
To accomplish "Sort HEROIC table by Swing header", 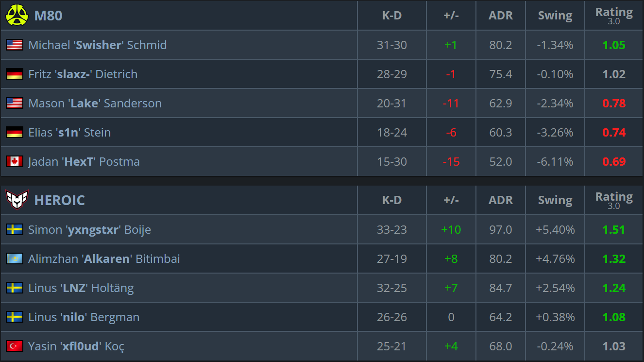I will [555, 200].
